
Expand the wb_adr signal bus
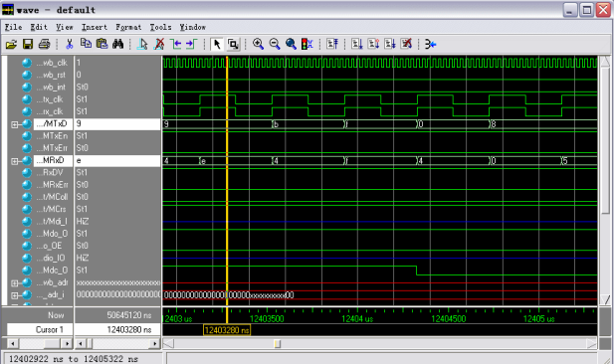pyautogui.click(x=15, y=283)
